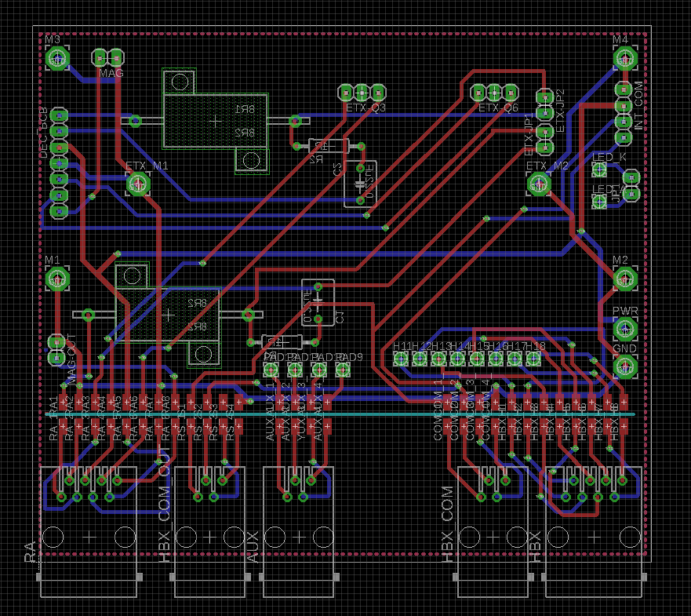Click the center cross of the RA jack
The width and height of the screenshot is (691, 616).
click(x=89, y=537)
